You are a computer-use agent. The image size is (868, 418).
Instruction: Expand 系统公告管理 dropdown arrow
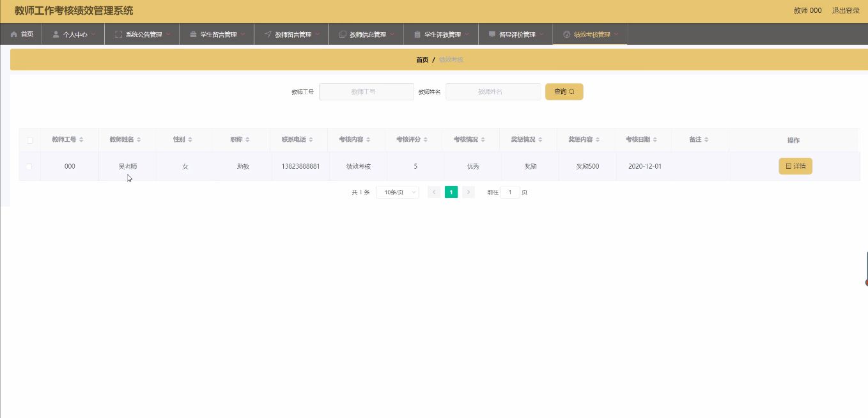pos(168,35)
